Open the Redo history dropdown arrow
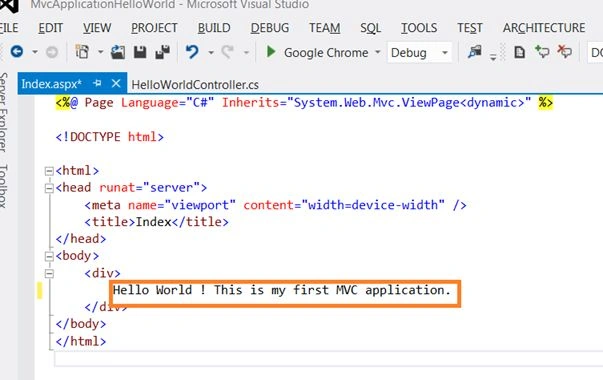Image resolution: width=603 pixels, height=380 pixels. (246, 52)
